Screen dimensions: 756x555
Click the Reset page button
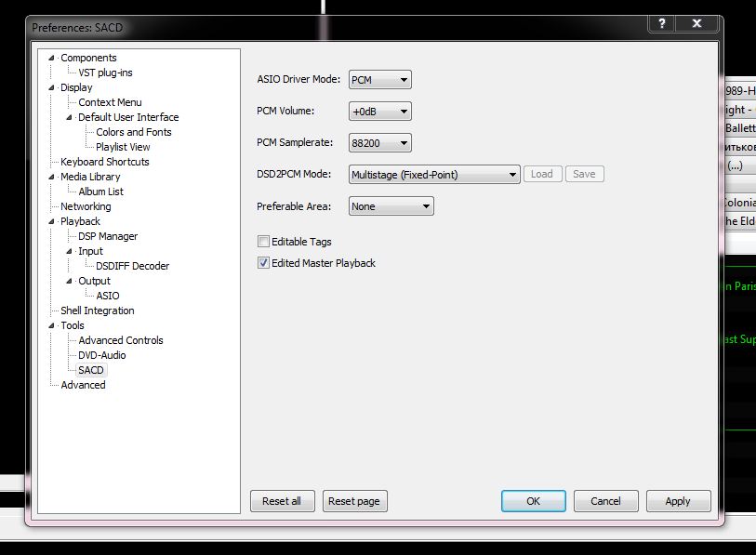[354, 501]
